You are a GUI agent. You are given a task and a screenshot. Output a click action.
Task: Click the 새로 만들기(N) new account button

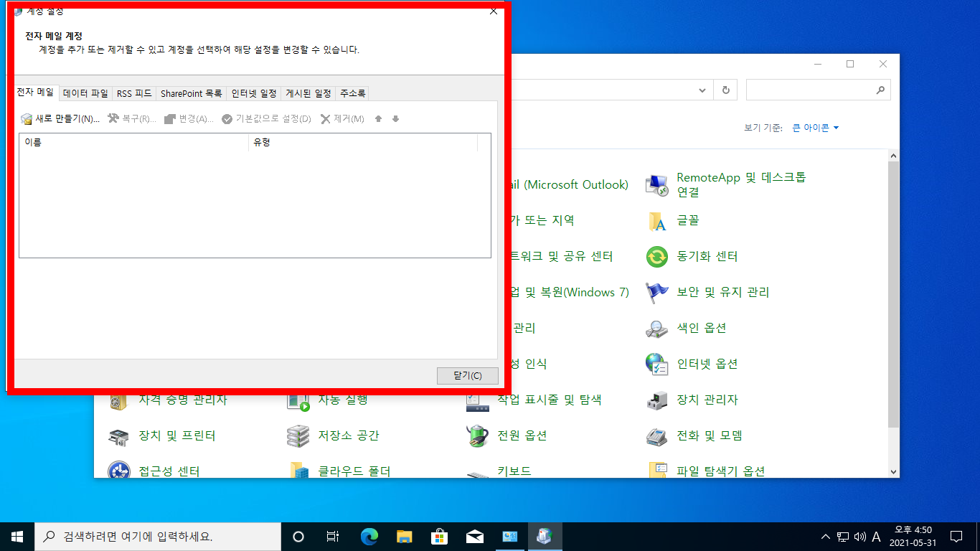pyautogui.click(x=60, y=119)
